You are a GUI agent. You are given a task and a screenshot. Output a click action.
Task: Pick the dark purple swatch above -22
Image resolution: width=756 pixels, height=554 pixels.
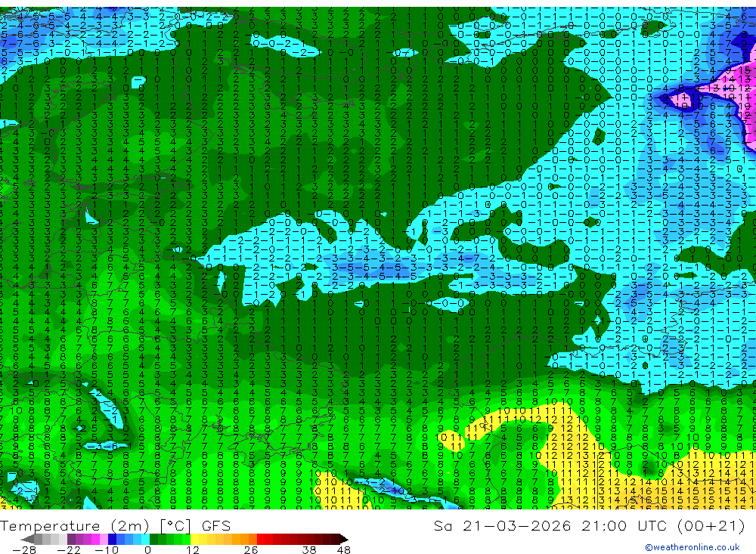(x=71, y=540)
